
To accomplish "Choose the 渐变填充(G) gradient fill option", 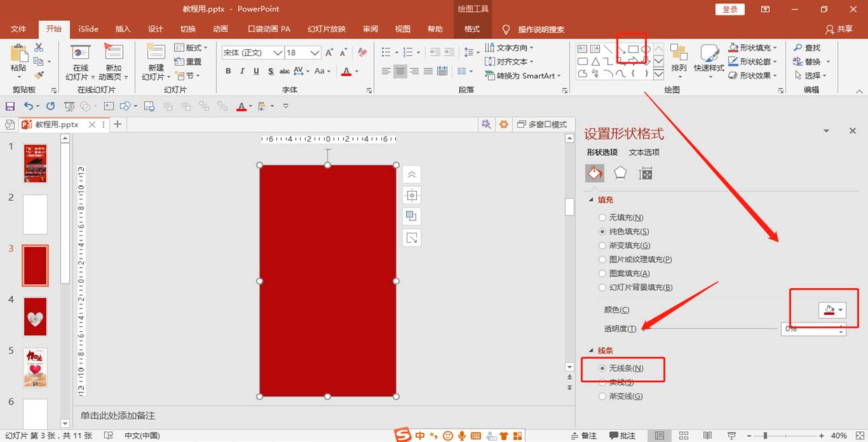I will pyautogui.click(x=602, y=246).
